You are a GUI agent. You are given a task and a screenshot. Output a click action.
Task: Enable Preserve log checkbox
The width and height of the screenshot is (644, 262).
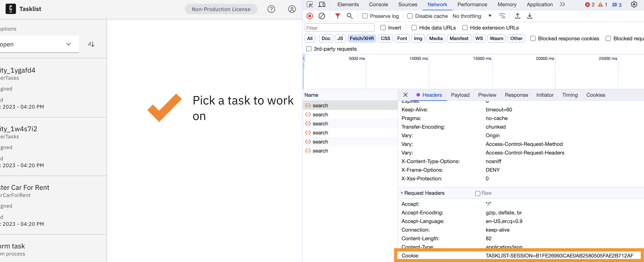click(365, 16)
